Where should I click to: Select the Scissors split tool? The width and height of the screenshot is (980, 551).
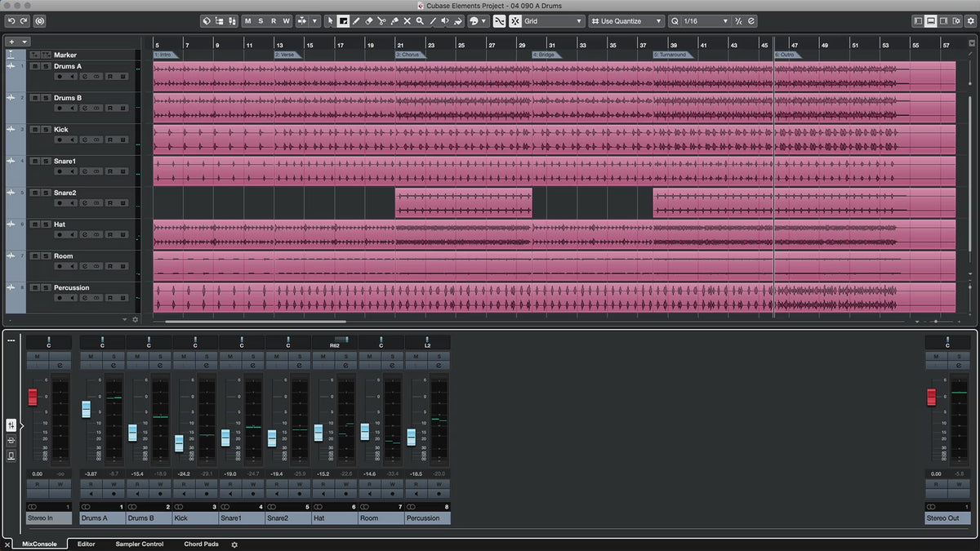point(381,21)
